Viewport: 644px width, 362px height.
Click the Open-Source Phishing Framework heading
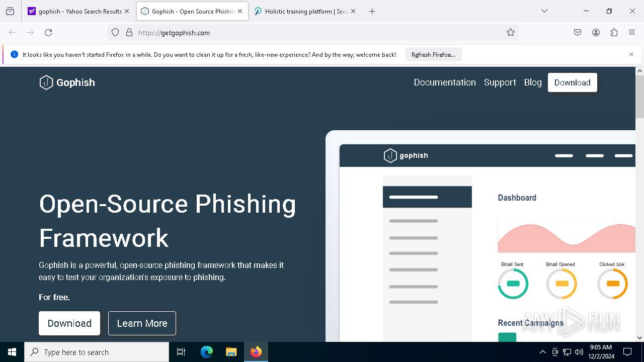click(168, 221)
